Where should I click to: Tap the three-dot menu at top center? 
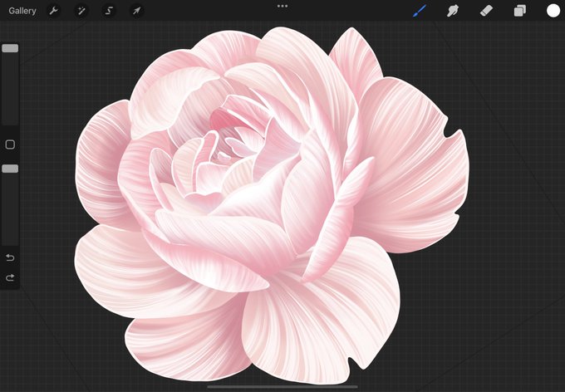[x=282, y=6]
